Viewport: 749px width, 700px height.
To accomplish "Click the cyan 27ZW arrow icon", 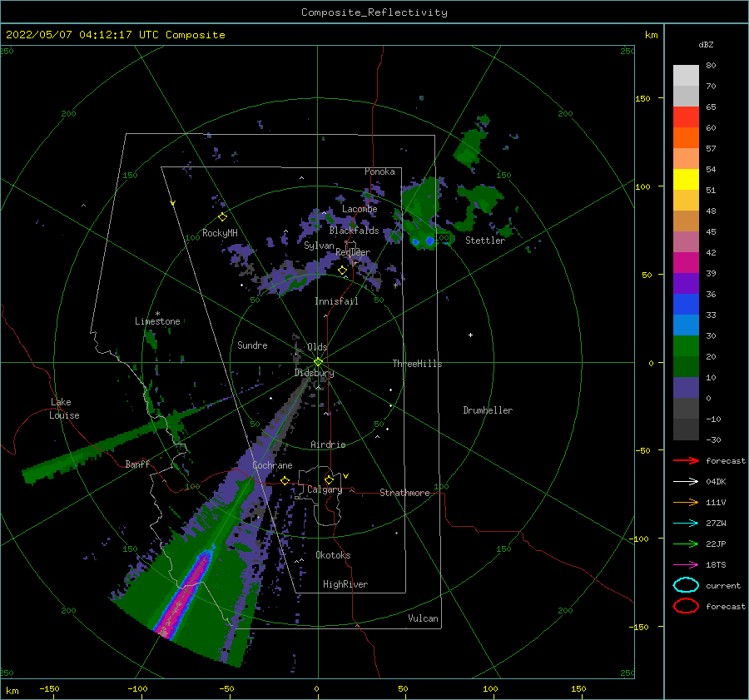I will pos(686,524).
